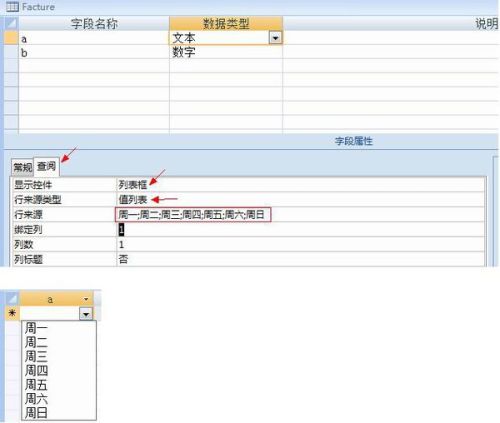Click the '绑定列' value field
Viewport: 500px width, 423px height.
[301, 230]
